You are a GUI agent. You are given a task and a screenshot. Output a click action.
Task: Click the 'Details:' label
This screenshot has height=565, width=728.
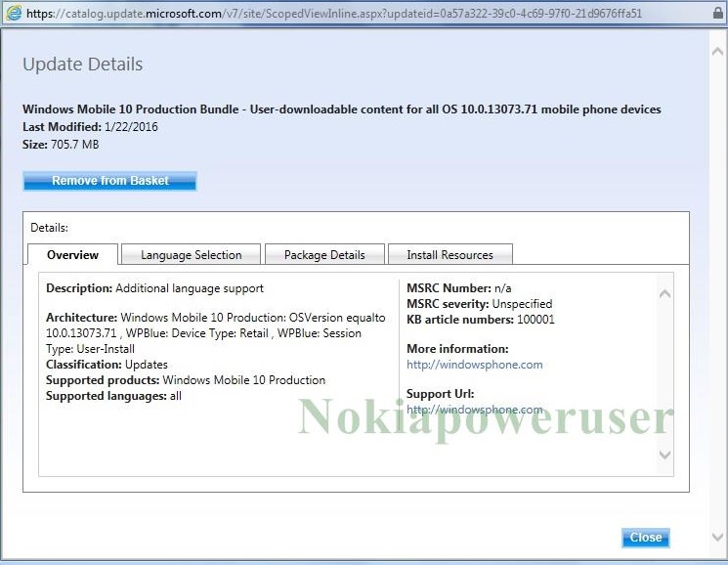click(49, 228)
